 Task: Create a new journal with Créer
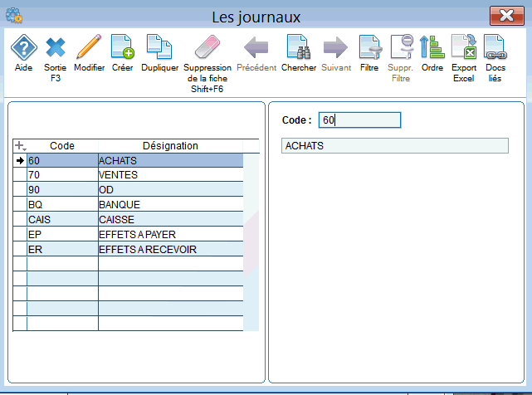point(122,49)
